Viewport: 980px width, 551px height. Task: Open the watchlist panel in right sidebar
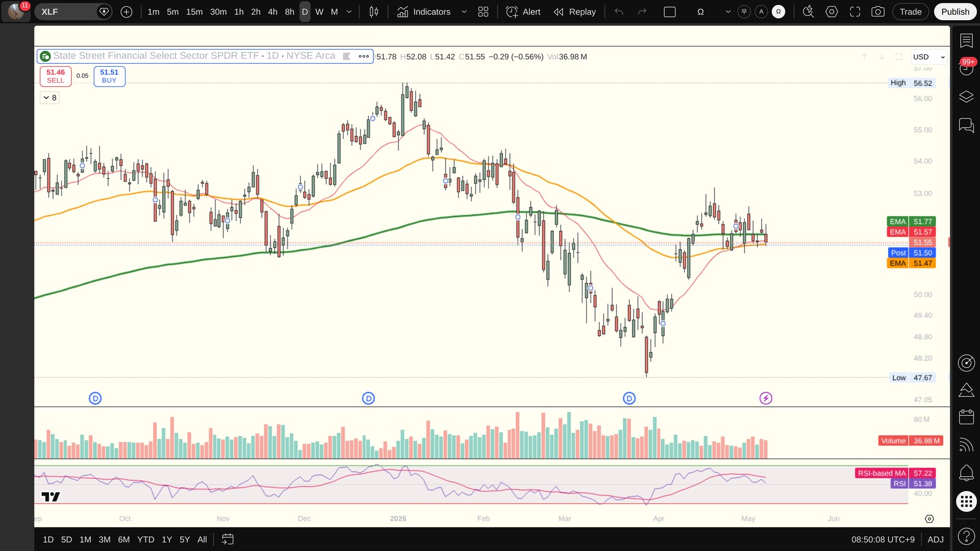(x=967, y=40)
